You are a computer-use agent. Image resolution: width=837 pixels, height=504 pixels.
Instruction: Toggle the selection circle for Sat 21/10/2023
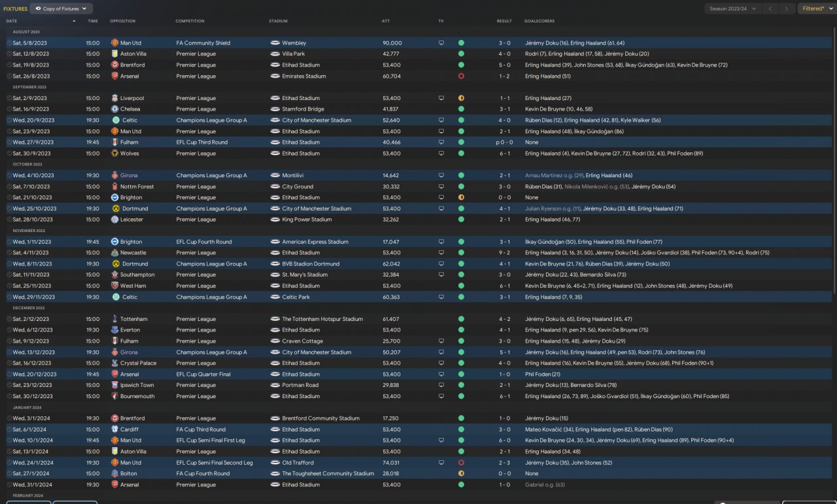click(9, 197)
